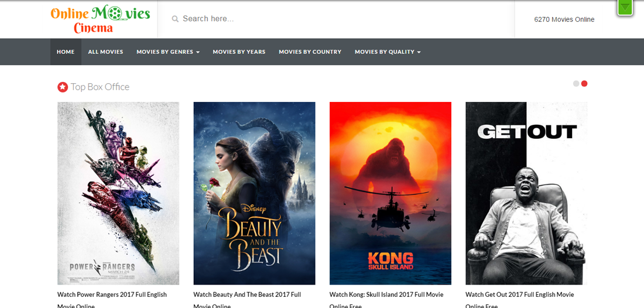The width and height of the screenshot is (644, 308).
Task: Select the grey carousel page dot
Action: click(576, 83)
